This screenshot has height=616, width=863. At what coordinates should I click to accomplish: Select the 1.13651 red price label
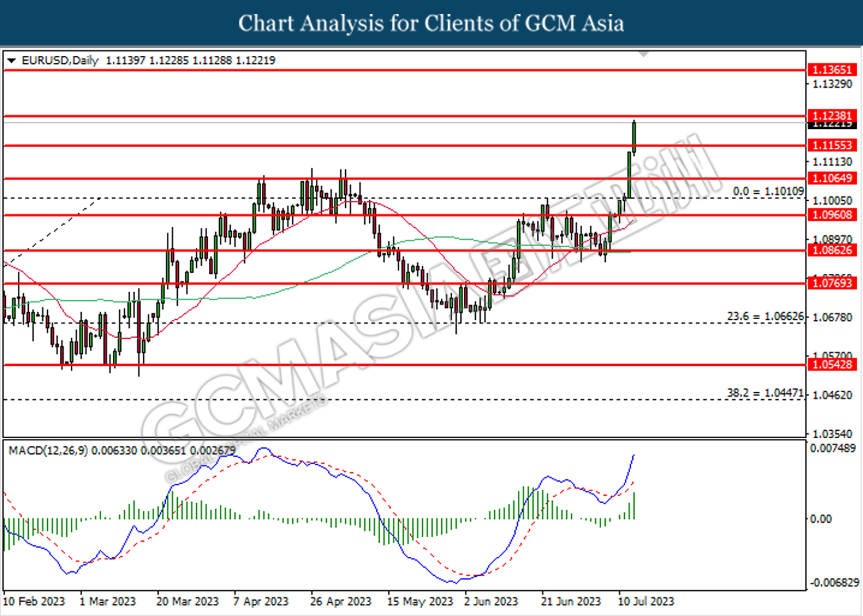[x=831, y=70]
